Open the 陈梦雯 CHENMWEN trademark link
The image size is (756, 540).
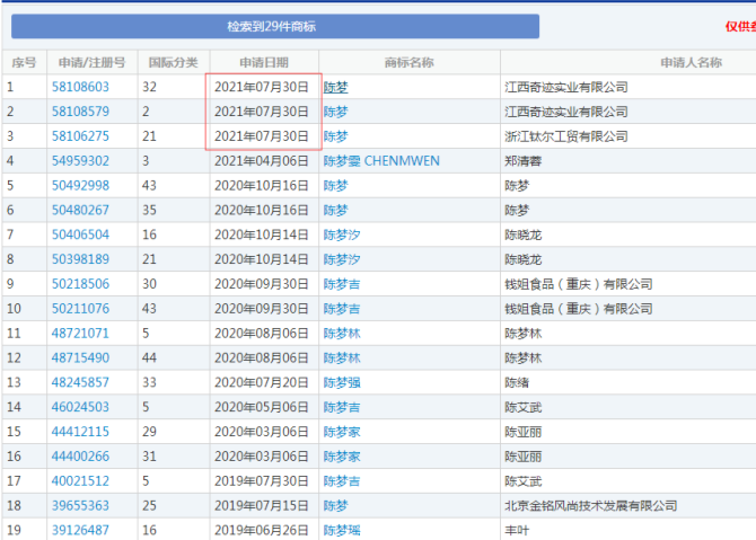381,161
